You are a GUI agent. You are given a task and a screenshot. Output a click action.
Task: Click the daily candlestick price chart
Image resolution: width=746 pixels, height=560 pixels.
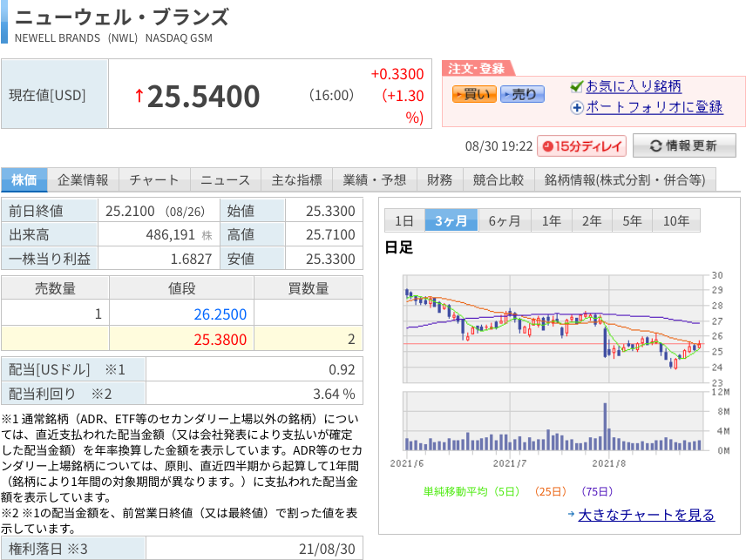(553, 328)
